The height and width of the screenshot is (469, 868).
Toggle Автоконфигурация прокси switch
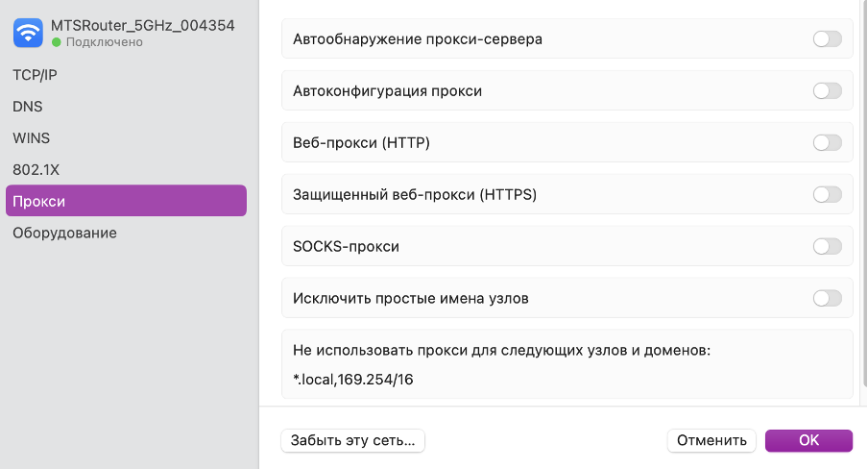point(827,90)
